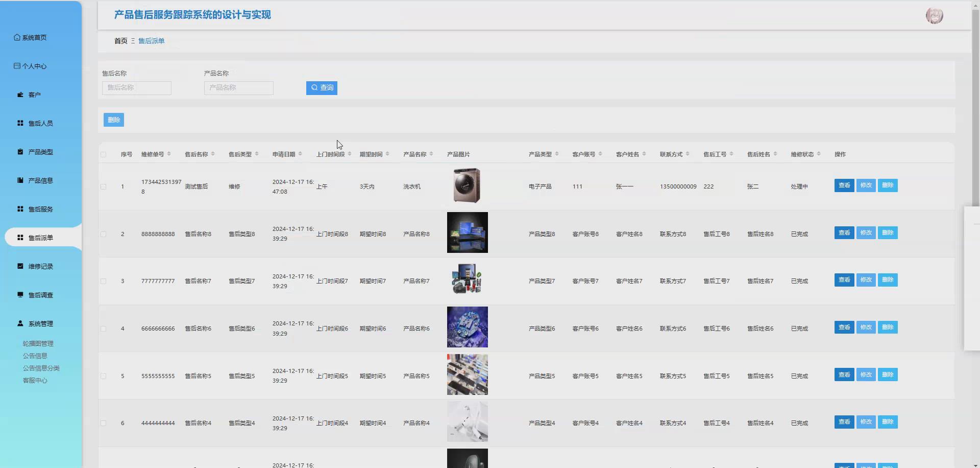This screenshot has height=468, width=980.
Task: Open 客服中心 submenu item
Action: [x=35, y=381]
